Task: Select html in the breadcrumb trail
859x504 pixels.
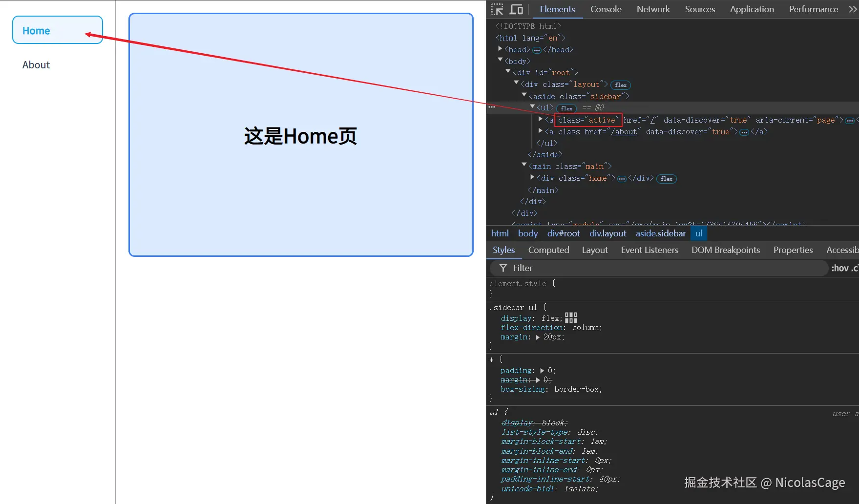Action: (500, 233)
